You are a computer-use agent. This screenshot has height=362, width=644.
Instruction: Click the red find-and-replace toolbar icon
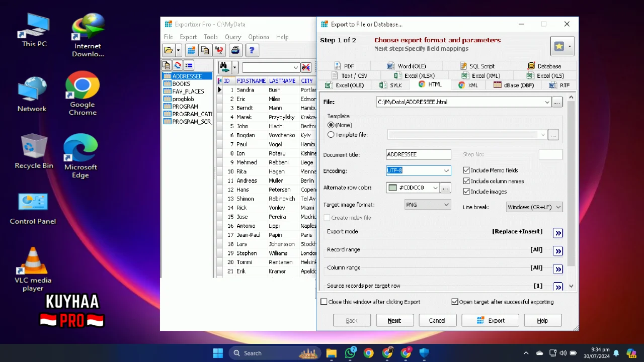(x=219, y=50)
